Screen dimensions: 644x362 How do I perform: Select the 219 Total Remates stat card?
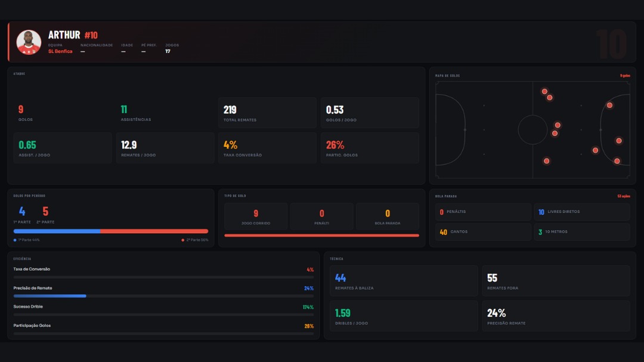tap(267, 113)
